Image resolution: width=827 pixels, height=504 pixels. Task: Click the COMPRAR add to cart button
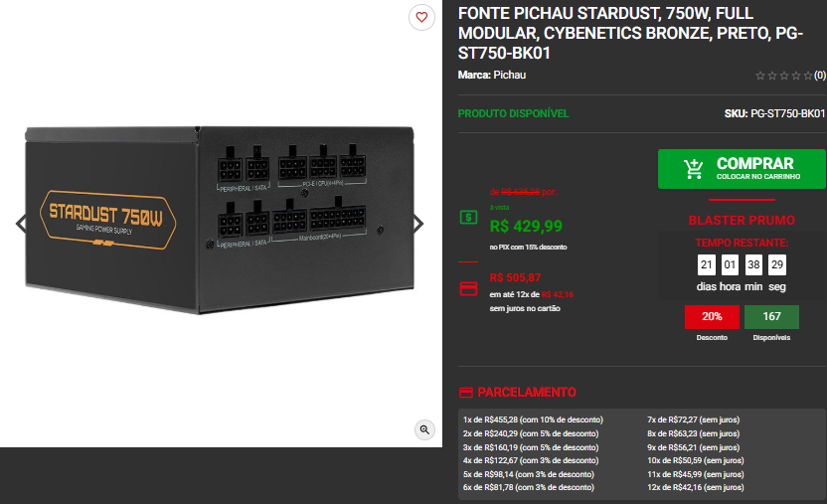tap(742, 169)
